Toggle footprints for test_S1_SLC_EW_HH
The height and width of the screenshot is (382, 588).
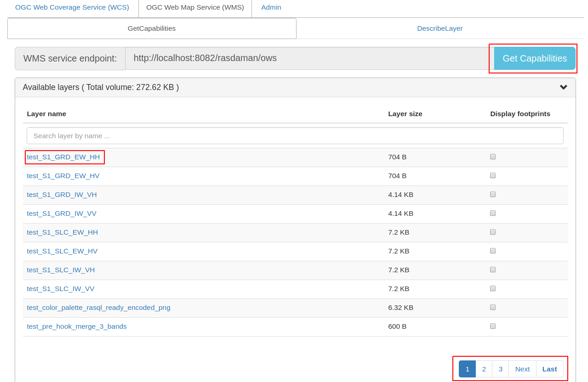[x=492, y=232]
